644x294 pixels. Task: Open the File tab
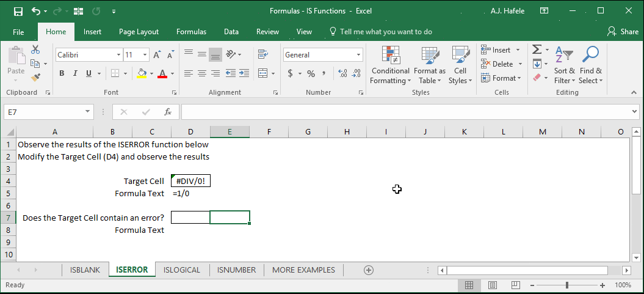coord(18,32)
